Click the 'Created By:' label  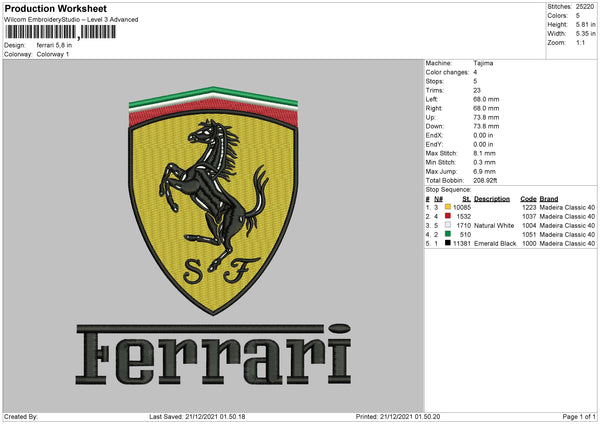click(x=21, y=417)
